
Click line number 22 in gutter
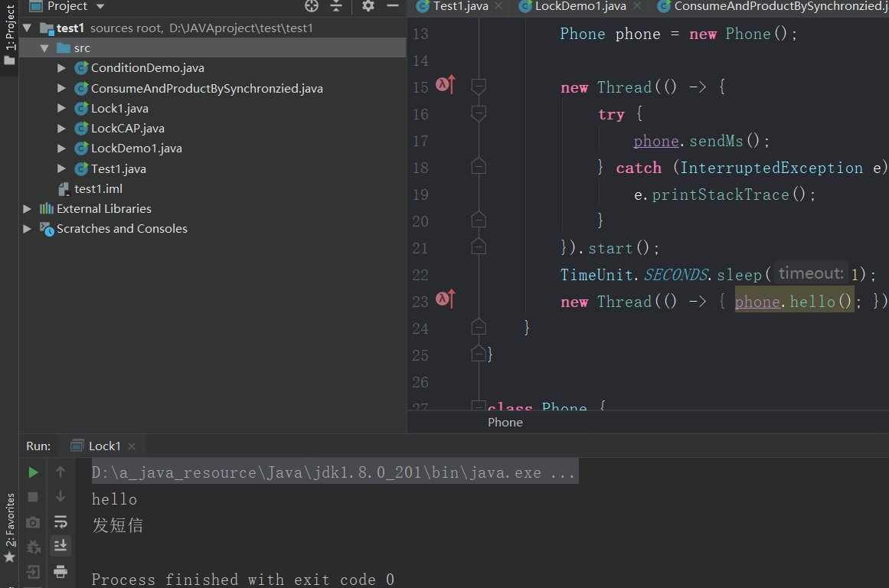[x=420, y=275]
